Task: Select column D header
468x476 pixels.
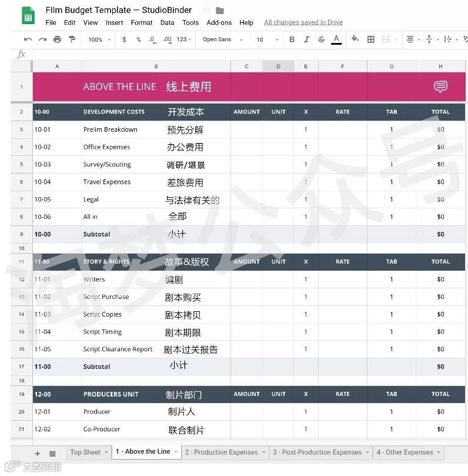Action: tap(278, 66)
